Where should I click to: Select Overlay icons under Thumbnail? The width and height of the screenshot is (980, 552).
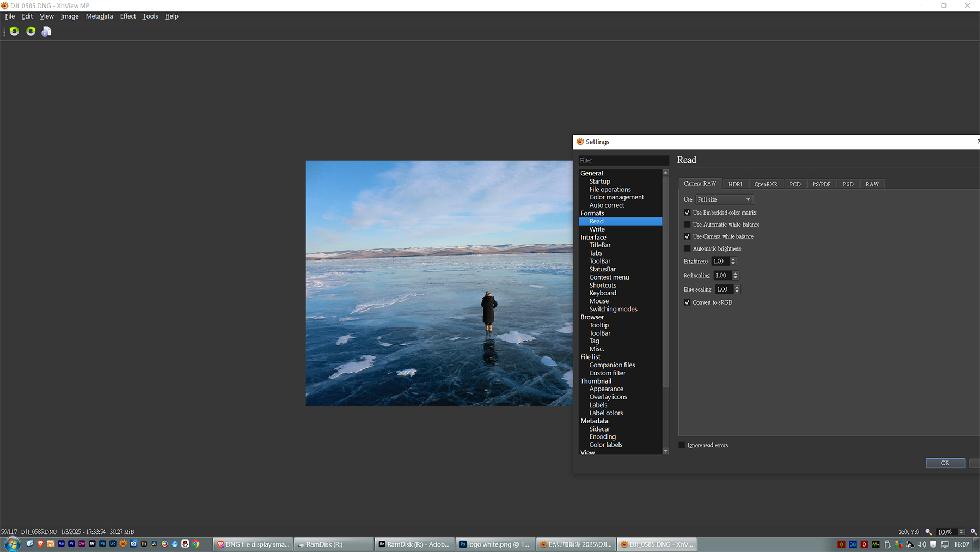pos(608,397)
